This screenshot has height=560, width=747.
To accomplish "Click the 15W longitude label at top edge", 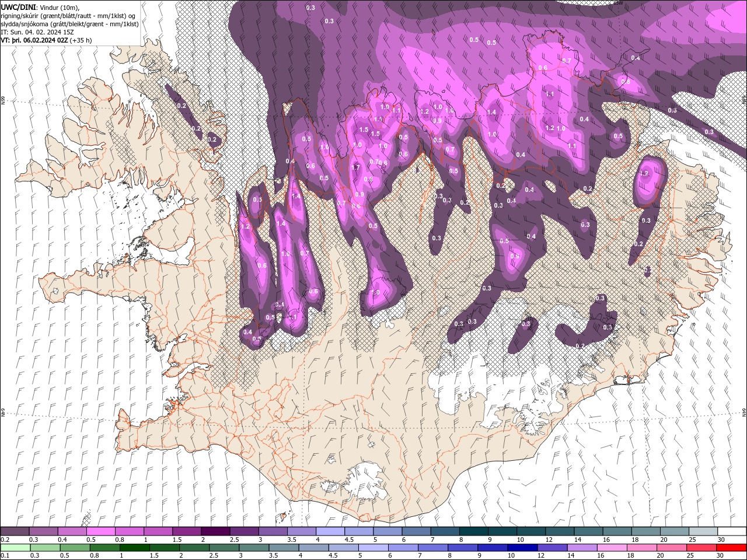I will [x=619, y=3].
